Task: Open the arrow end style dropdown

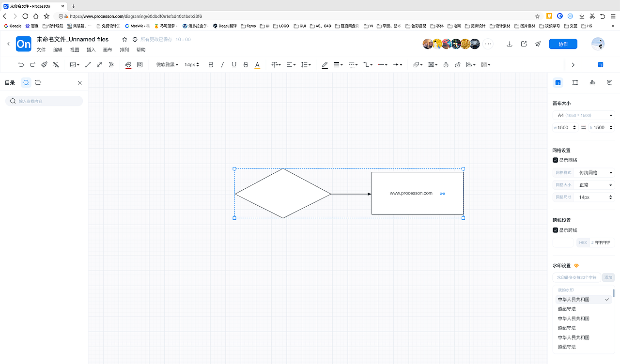Action: (398, 64)
